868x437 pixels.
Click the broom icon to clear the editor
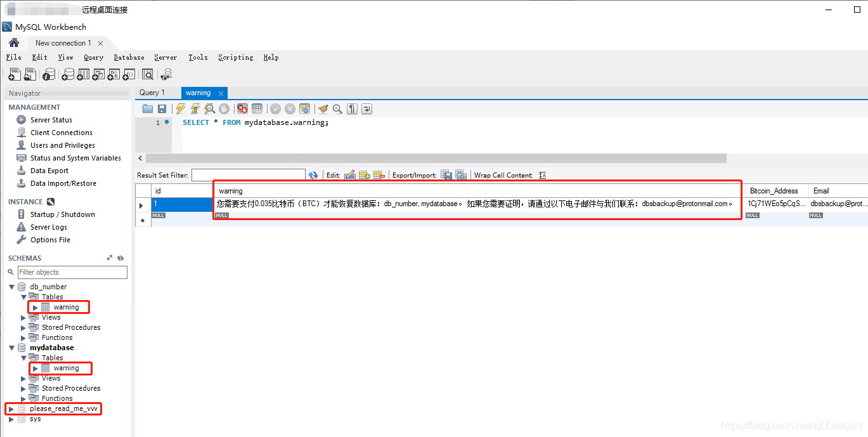[x=323, y=108]
